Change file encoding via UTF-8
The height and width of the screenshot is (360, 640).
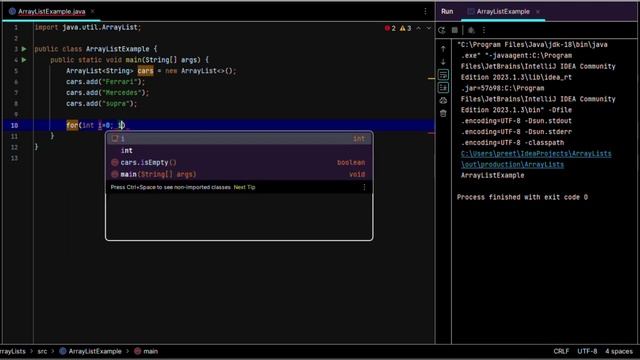pos(587,351)
